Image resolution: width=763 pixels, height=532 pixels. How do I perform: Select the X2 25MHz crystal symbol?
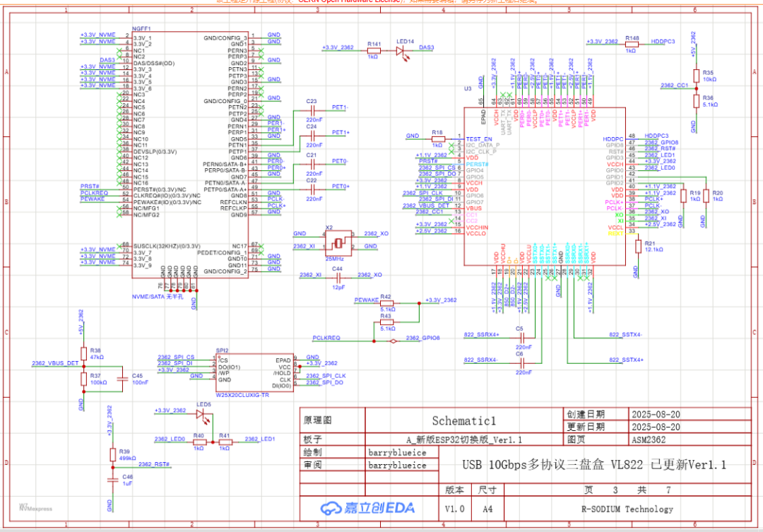338,242
